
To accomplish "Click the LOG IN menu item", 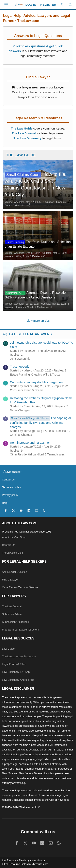I will (31, 5).
